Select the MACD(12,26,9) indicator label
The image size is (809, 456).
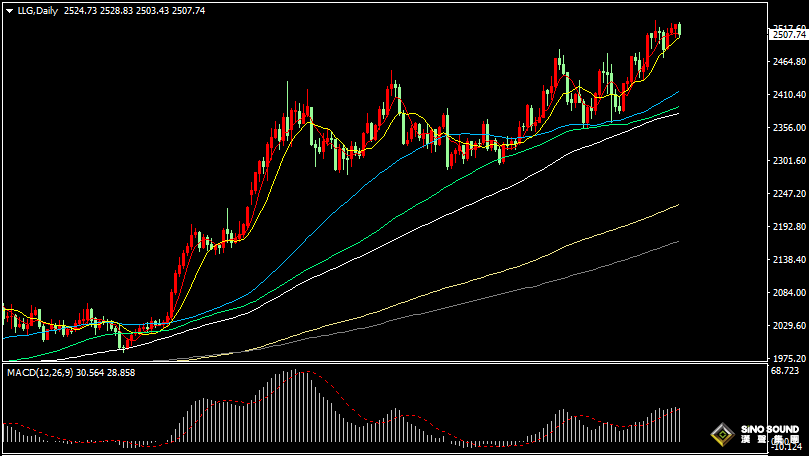tap(37, 373)
